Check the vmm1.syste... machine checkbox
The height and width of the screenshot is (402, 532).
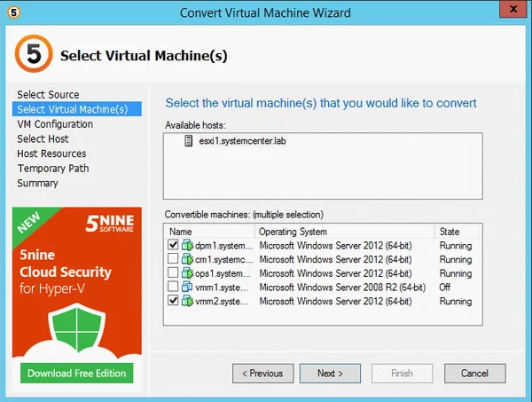click(173, 287)
